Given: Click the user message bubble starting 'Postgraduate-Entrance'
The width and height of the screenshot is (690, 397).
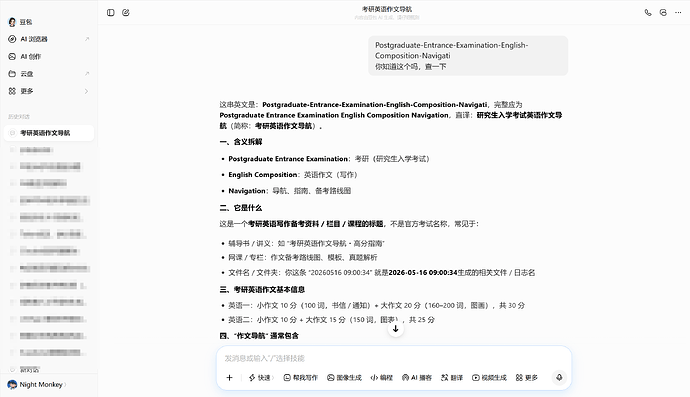Looking at the screenshot, I should [468, 56].
